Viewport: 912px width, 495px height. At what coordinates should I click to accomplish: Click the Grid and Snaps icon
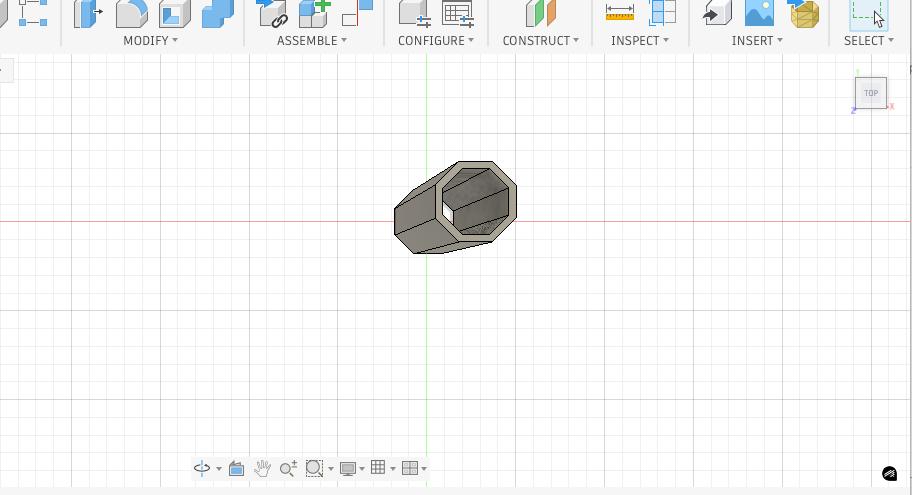pos(378,467)
